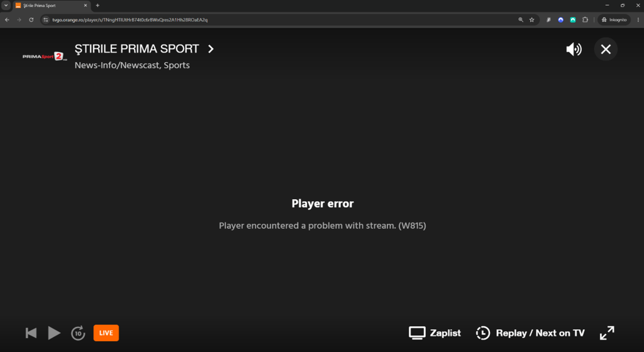This screenshot has width=644, height=352.
Task: Open the extensions puzzle menu
Action: click(586, 19)
